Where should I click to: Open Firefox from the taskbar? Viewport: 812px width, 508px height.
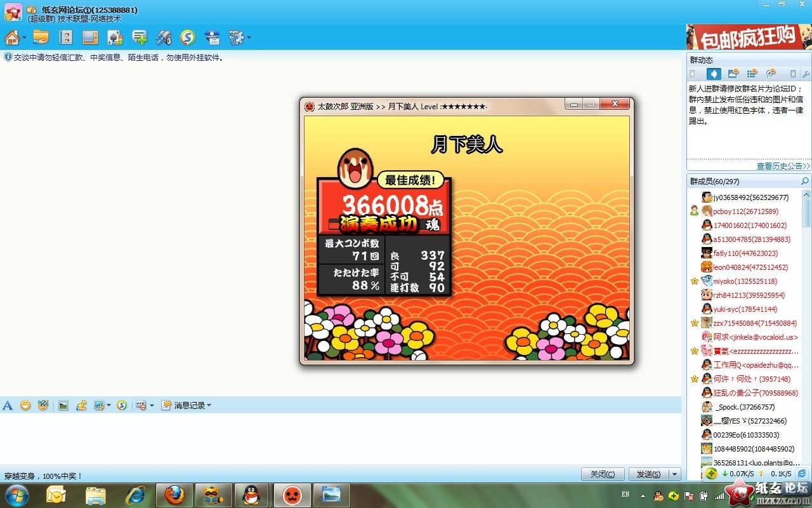(174, 495)
